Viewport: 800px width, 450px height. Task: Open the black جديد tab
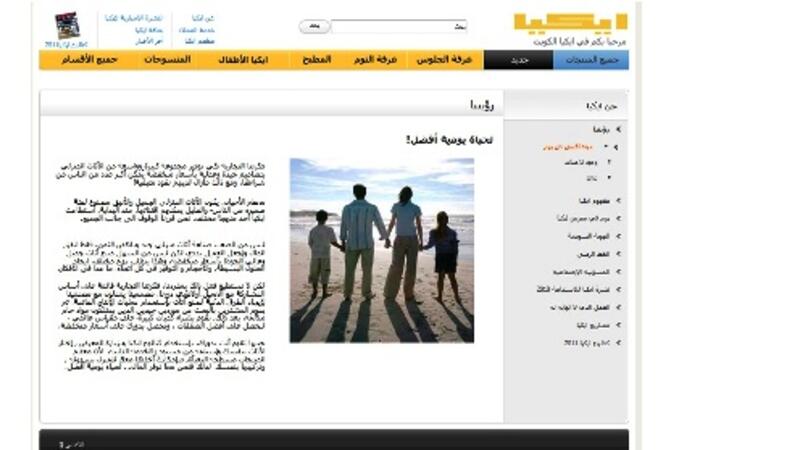tap(518, 60)
